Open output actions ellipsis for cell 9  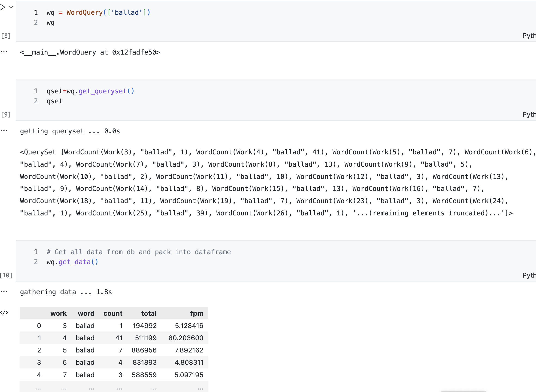point(4,131)
